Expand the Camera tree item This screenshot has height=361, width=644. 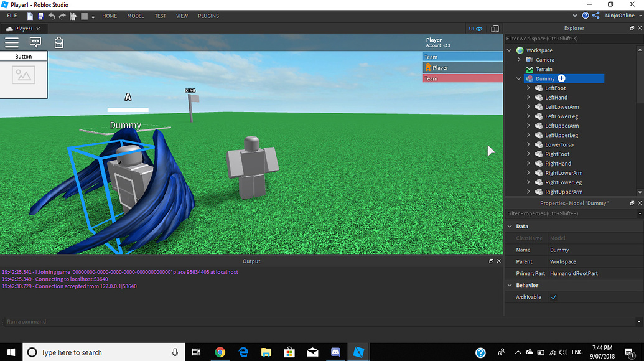coord(519,59)
